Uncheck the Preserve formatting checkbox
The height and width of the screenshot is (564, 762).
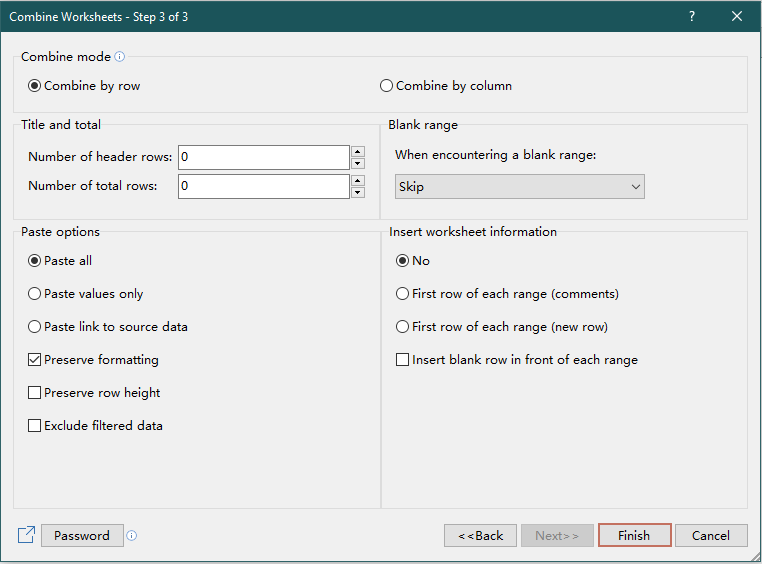pos(35,360)
